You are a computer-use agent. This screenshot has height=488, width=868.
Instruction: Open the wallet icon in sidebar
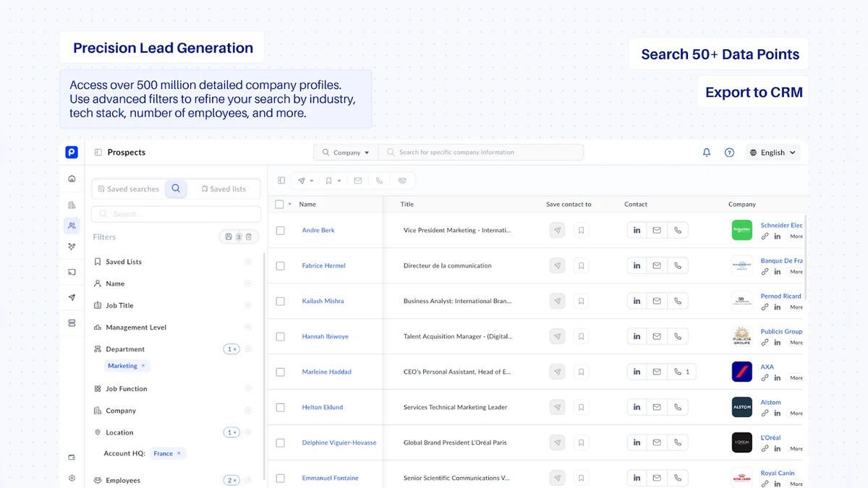point(72,457)
